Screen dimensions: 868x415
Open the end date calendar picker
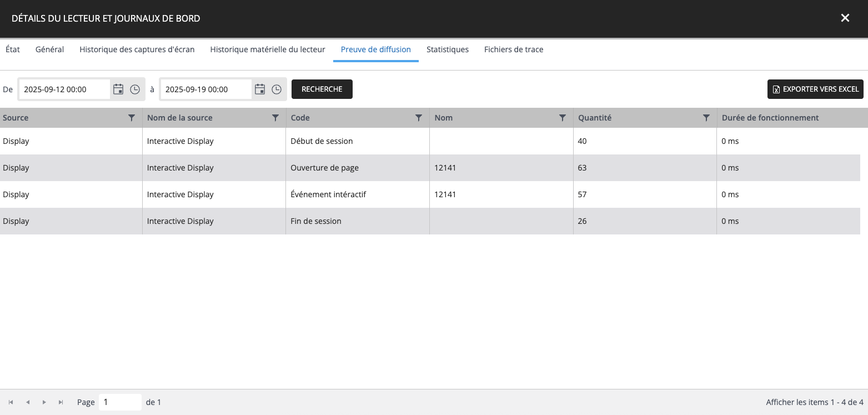coord(260,89)
